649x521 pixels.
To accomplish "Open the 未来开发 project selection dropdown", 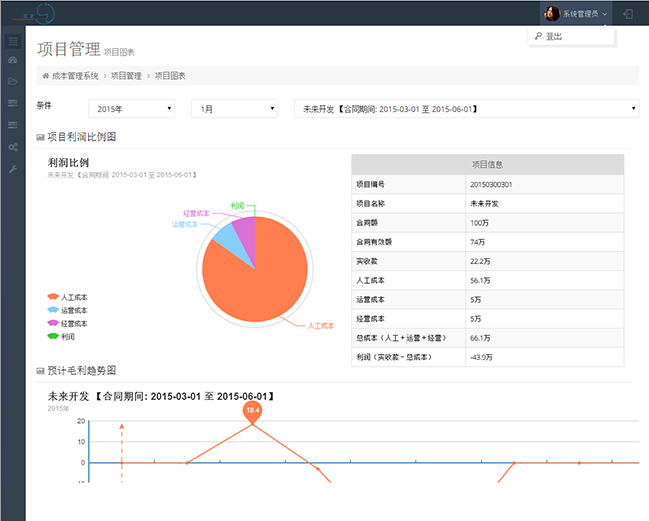I will point(466,108).
